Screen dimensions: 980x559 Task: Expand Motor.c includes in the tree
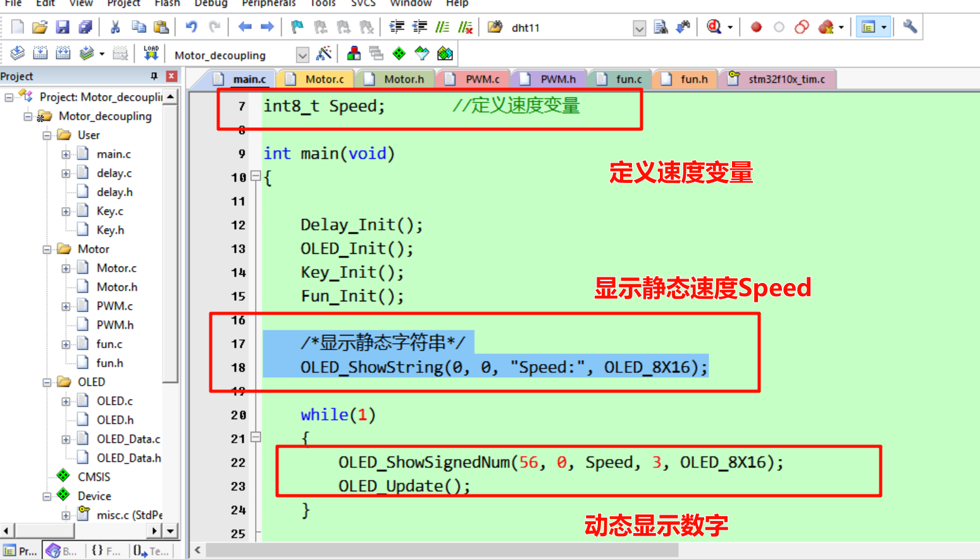point(66,268)
